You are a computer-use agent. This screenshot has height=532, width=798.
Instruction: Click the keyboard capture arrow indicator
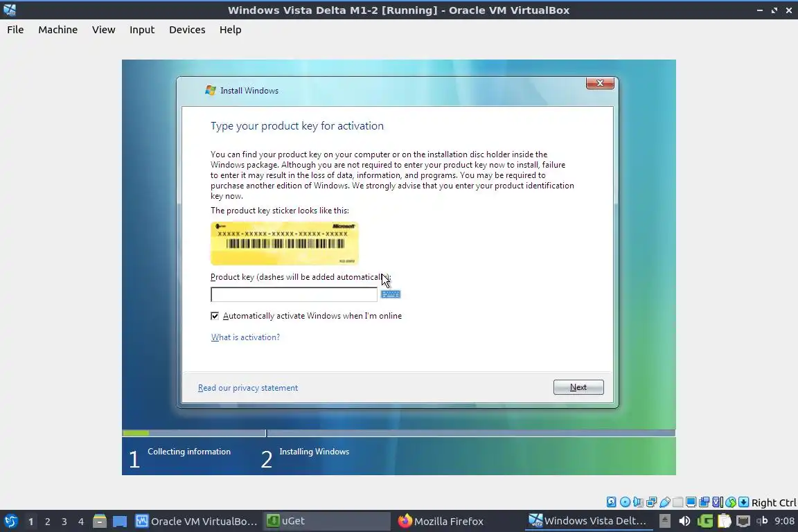pos(743,502)
